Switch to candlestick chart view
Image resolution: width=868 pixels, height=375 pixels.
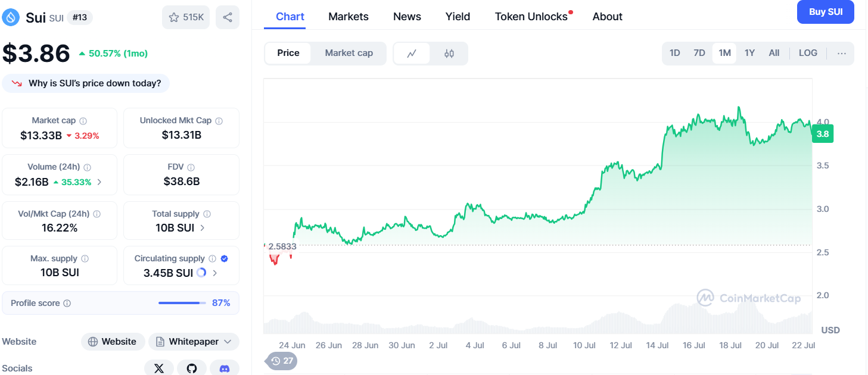tap(449, 54)
